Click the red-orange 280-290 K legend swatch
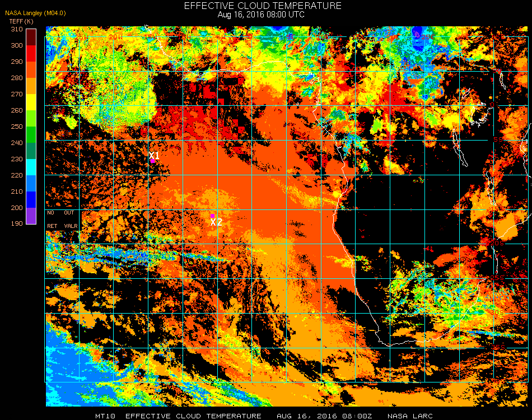The width and height of the screenshot is (532, 420). click(x=31, y=69)
